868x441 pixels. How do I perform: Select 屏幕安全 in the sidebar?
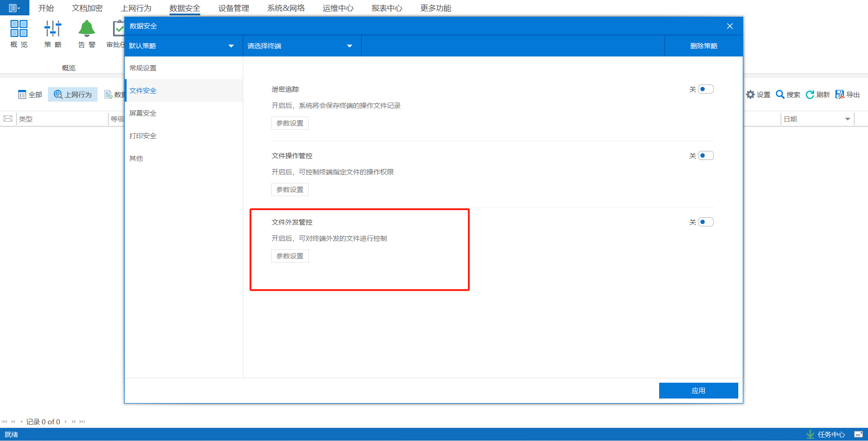(184, 113)
